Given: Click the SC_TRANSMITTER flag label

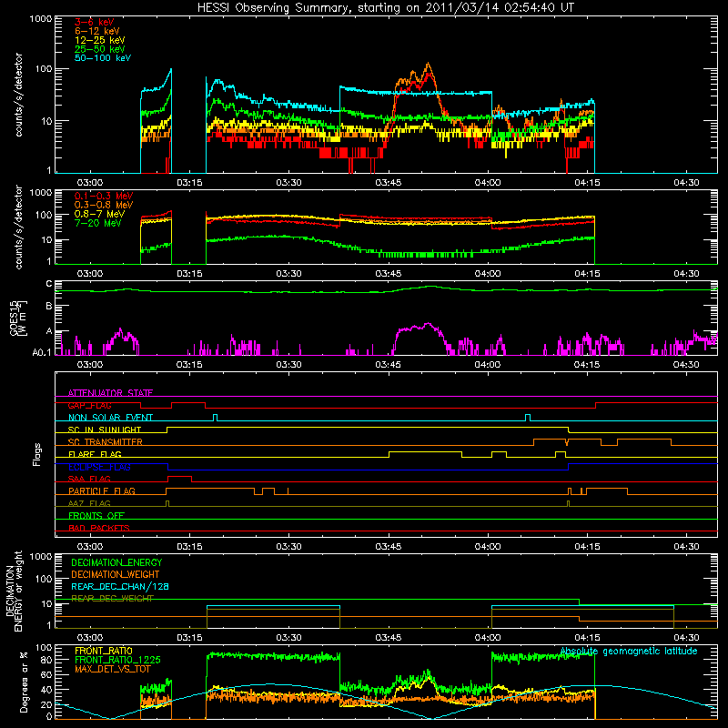Looking at the screenshot, I should [106, 442].
